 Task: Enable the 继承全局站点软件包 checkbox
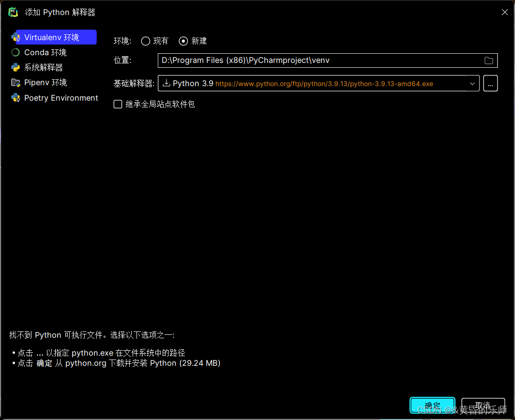[x=117, y=104]
